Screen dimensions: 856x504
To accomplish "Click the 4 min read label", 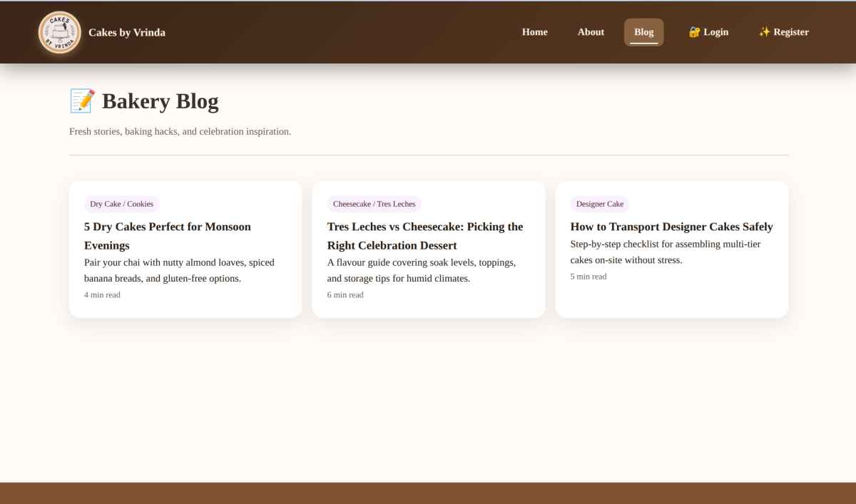I will 102,294.
